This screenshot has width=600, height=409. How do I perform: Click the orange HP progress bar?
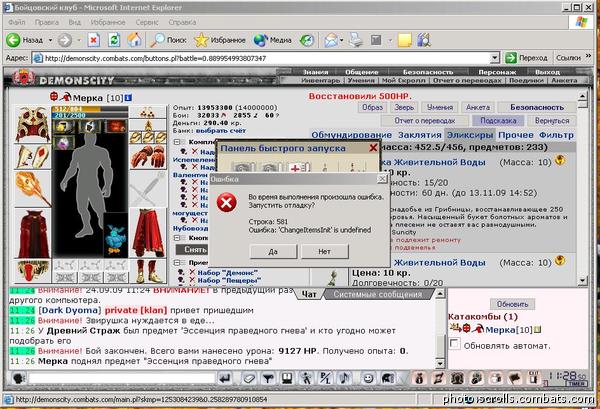click(x=90, y=109)
